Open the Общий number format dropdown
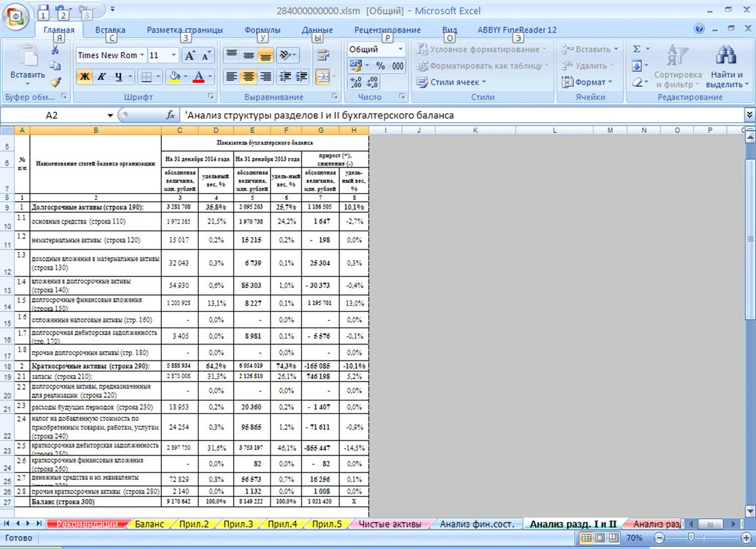 point(400,49)
